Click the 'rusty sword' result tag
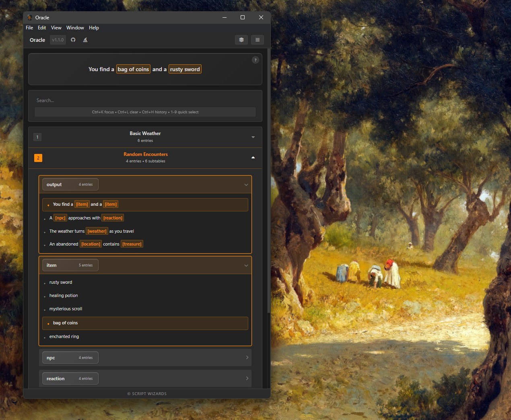The height and width of the screenshot is (420, 511). click(185, 69)
